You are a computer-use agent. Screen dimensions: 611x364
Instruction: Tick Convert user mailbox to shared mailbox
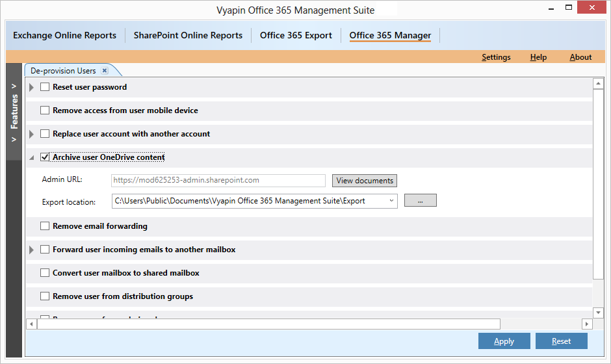point(45,273)
